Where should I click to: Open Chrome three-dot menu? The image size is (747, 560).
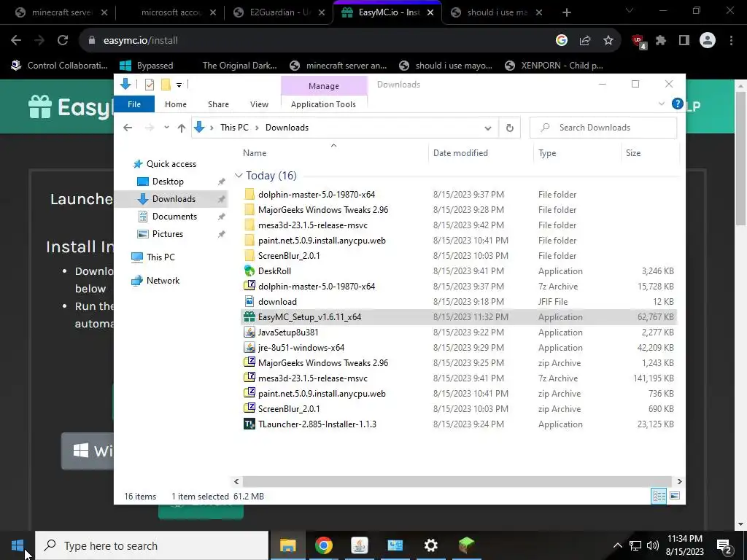(731, 41)
